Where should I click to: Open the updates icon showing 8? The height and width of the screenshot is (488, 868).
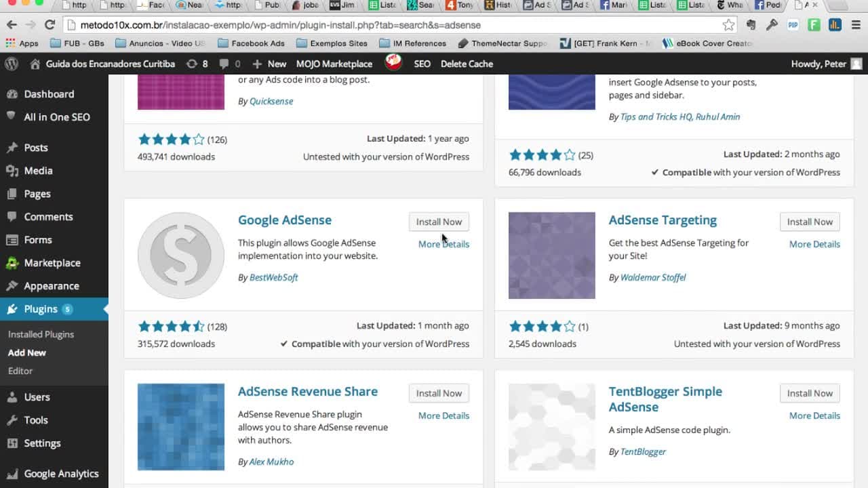(197, 64)
